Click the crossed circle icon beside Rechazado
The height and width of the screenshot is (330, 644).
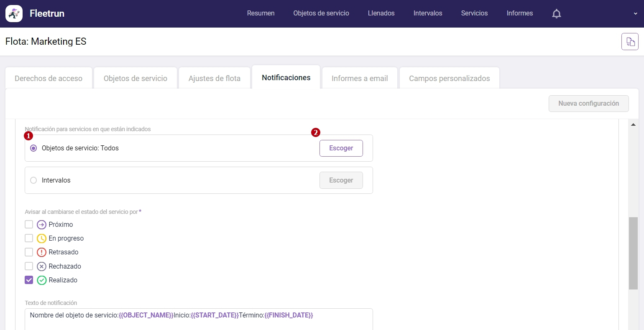(41, 266)
